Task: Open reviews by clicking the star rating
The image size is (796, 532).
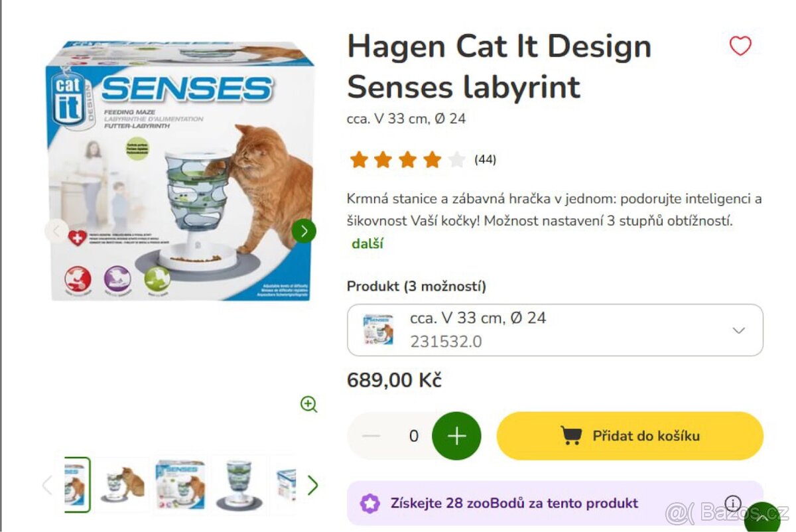Action: pyautogui.click(x=407, y=160)
